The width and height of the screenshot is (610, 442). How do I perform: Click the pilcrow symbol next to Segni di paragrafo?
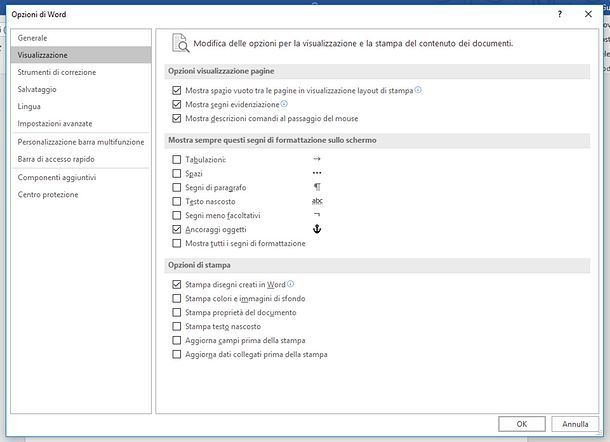point(317,187)
